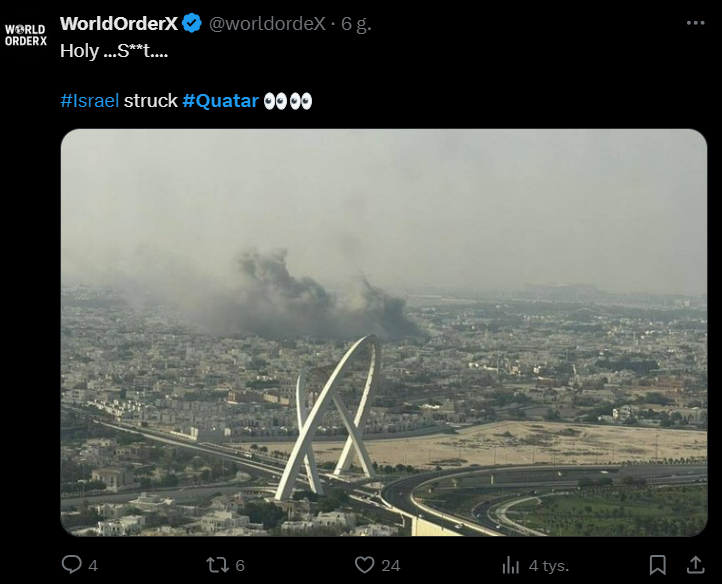Click the blue verified badge
722x584 pixels.
pos(192,23)
